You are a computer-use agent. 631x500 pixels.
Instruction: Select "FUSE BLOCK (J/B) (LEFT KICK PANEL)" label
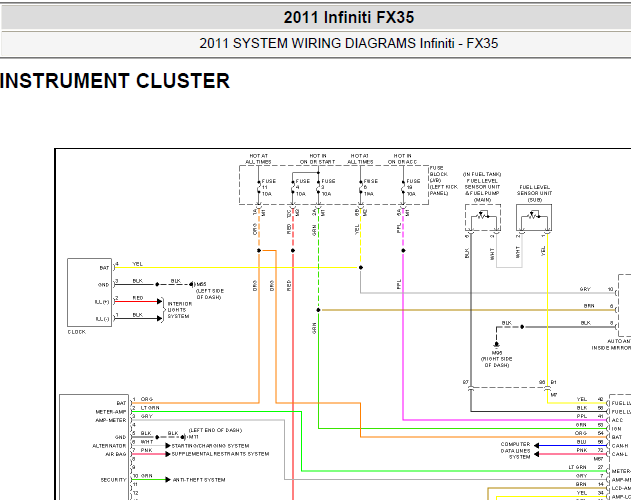tap(443, 180)
